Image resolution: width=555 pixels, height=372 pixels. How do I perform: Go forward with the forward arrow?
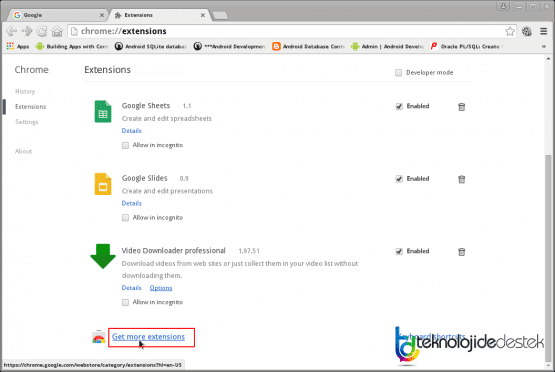click(27, 31)
